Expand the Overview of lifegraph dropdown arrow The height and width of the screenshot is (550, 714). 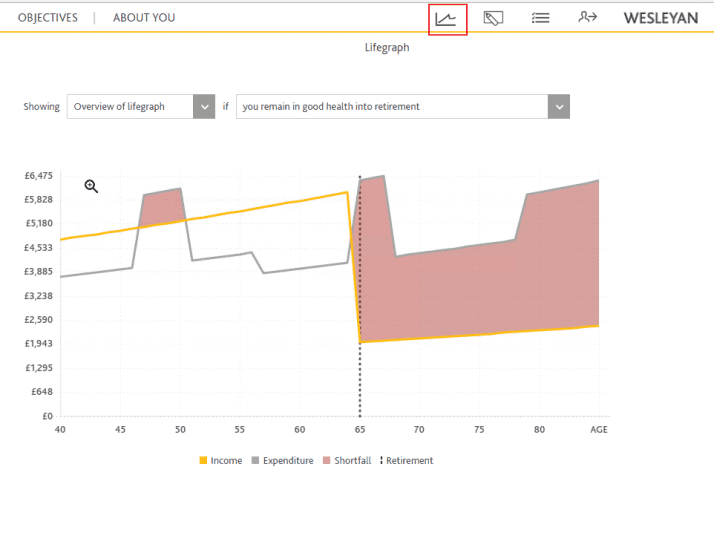coord(204,107)
